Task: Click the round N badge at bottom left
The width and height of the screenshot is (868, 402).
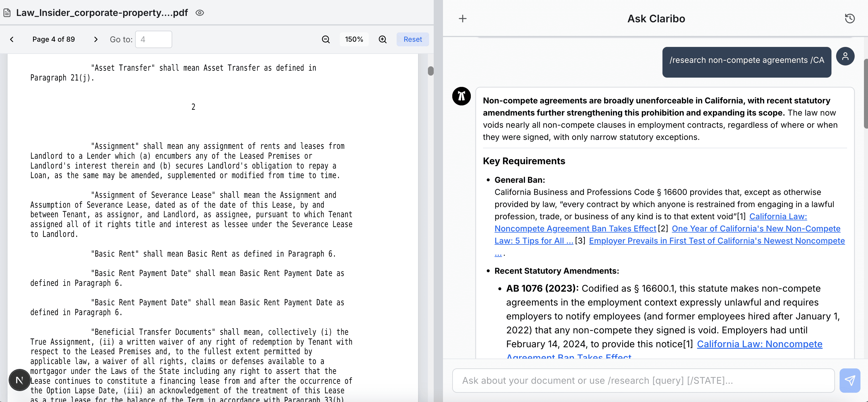Action: tap(19, 380)
